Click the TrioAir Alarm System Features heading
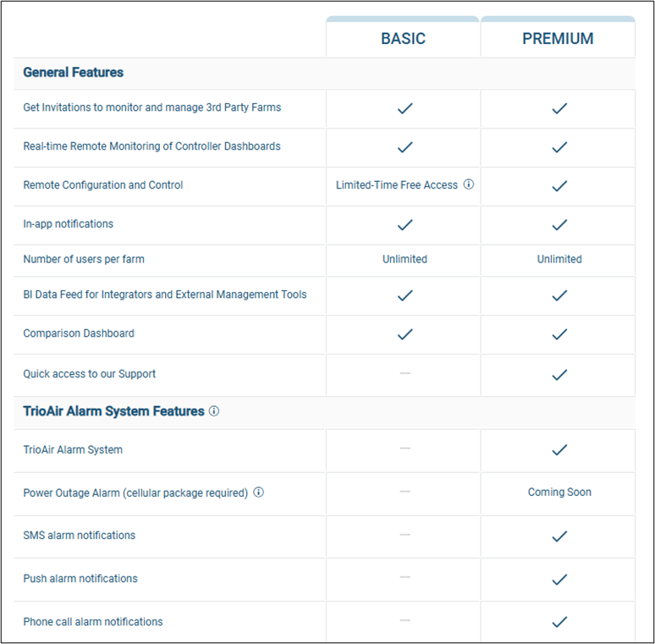655x644 pixels. 113,411
